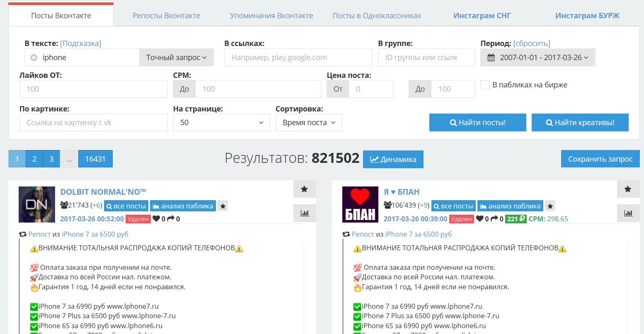Viewport: 644px width, 334px height.
Task: Open Сортировка Время поста dropdown
Action: tap(309, 123)
